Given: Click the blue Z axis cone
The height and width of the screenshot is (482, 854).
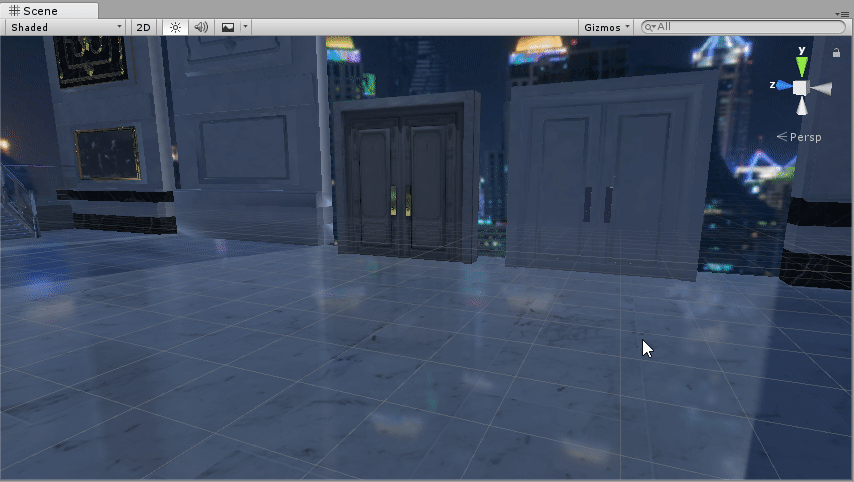Looking at the screenshot, I should 783,86.
